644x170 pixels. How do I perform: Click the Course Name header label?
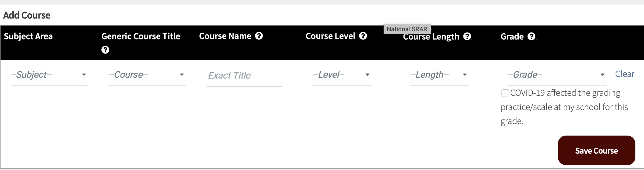pyautogui.click(x=225, y=36)
